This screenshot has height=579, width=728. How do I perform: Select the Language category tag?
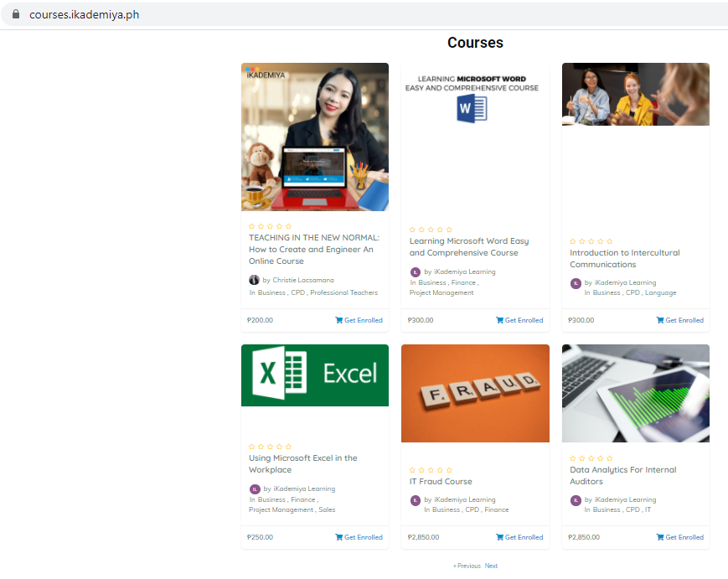coord(660,292)
